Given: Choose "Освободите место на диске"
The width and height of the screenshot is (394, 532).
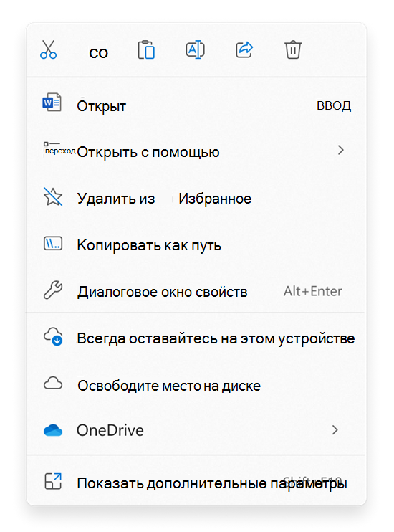Looking at the screenshot, I should coord(196,386).
